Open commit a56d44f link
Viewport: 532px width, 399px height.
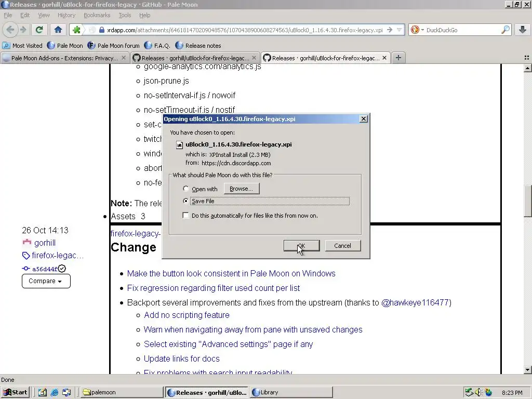click(45, 269)
